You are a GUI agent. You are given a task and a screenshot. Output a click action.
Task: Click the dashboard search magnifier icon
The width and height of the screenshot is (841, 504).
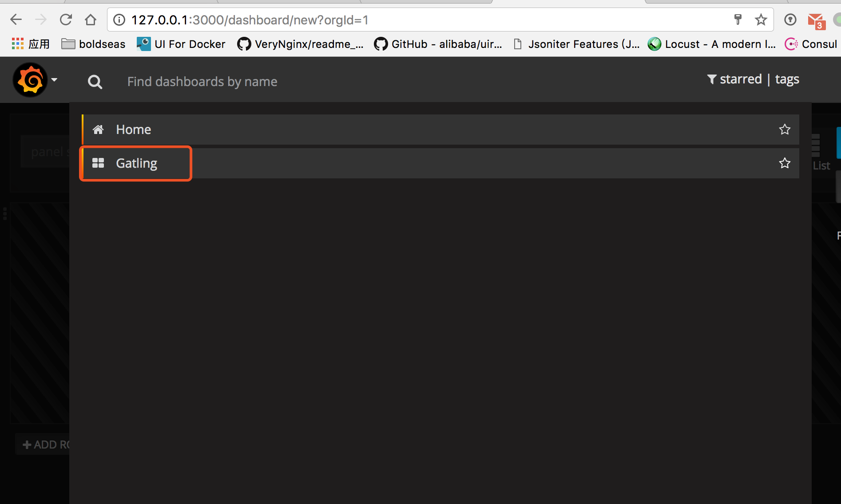[x=95, y=82]
